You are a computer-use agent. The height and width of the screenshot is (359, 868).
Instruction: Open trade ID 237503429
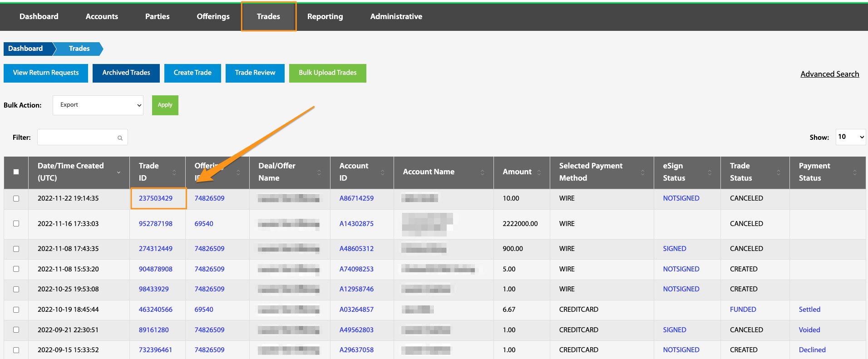[156, 198]
